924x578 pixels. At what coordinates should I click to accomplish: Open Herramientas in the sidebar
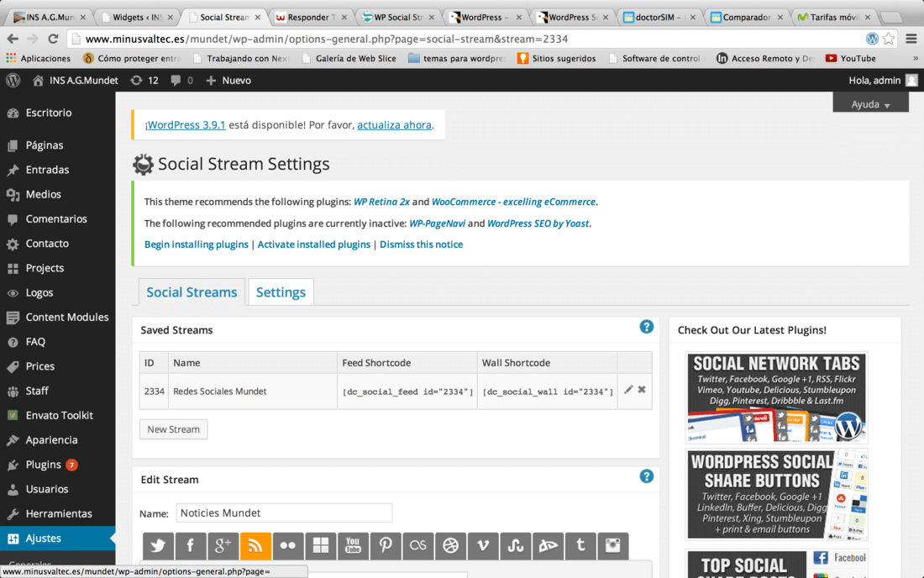point(58,514)
